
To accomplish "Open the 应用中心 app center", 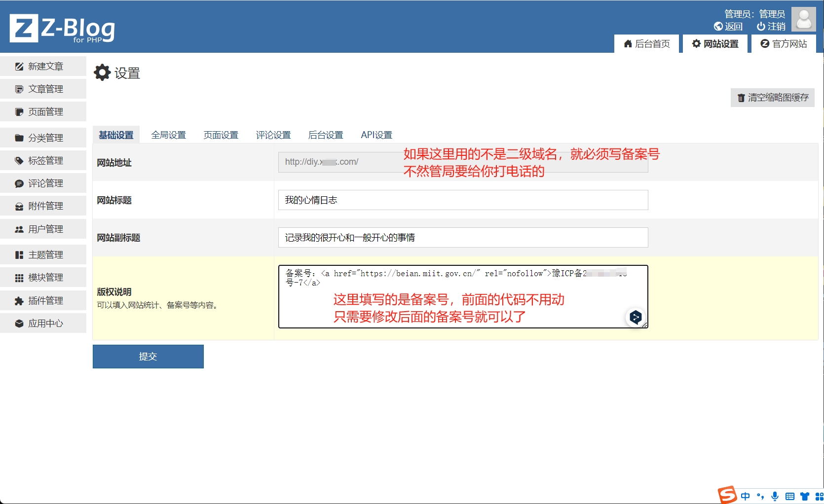I will point(45,323).
